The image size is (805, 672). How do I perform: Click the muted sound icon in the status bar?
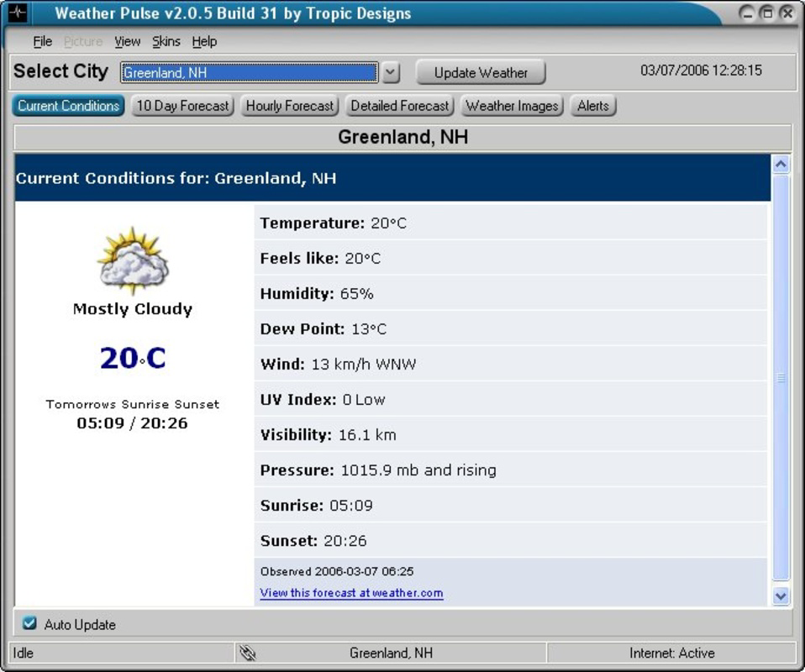pos(247,652)
